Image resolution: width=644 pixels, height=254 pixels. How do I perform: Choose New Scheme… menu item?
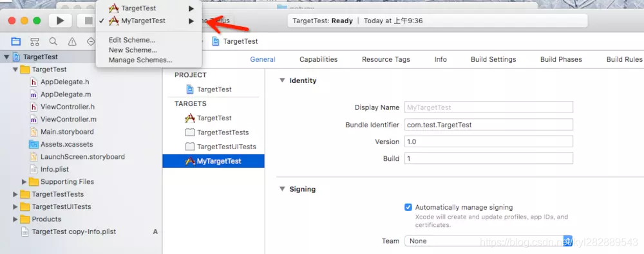(133, 50)
